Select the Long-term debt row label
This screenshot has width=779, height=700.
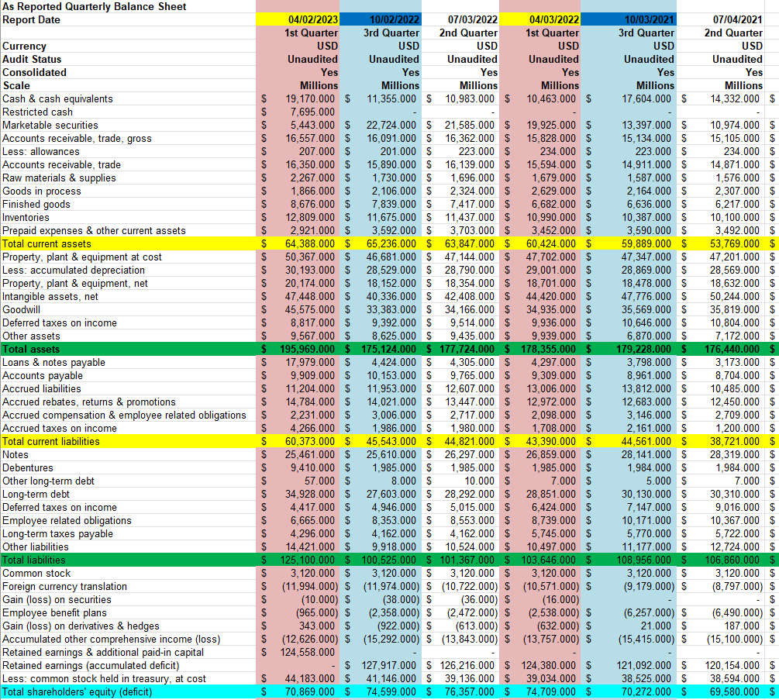pyautogui.click(x=36, y=493)
